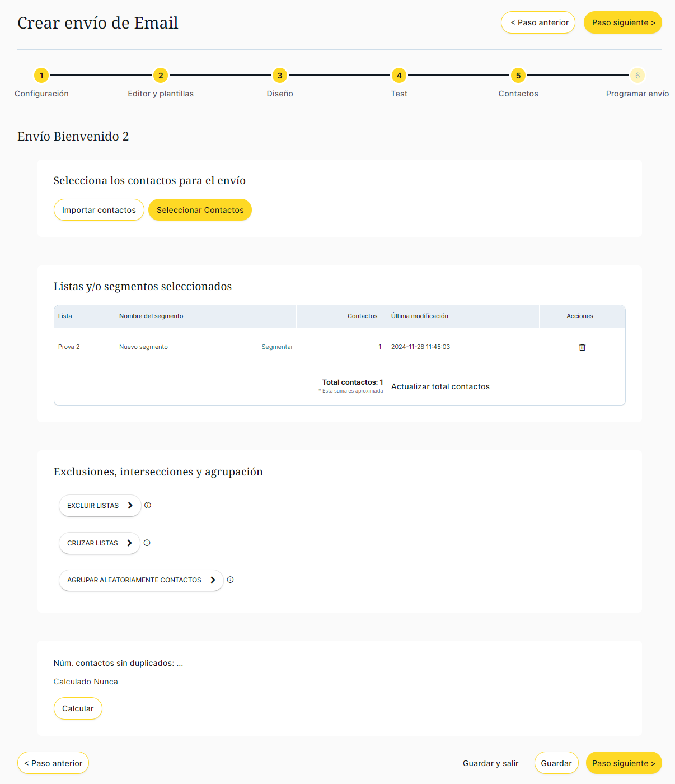Go to step 1 Configuración circle

coord(41,76)
